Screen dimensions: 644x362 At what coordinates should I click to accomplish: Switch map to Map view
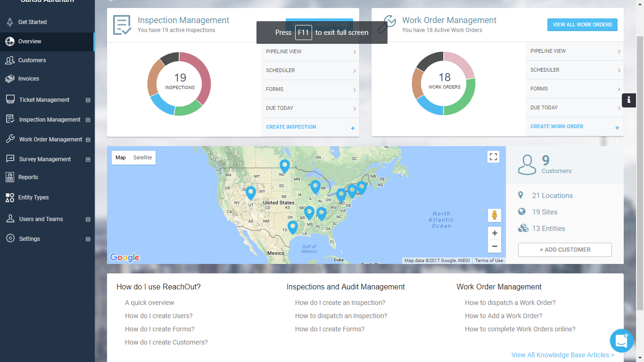[x=121, y=157]
